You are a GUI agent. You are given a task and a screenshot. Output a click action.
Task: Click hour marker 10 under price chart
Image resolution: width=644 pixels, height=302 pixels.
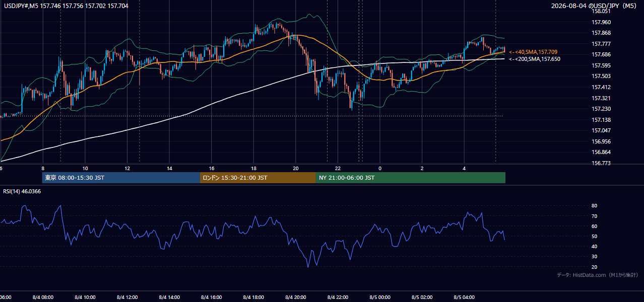click(85, 168)
